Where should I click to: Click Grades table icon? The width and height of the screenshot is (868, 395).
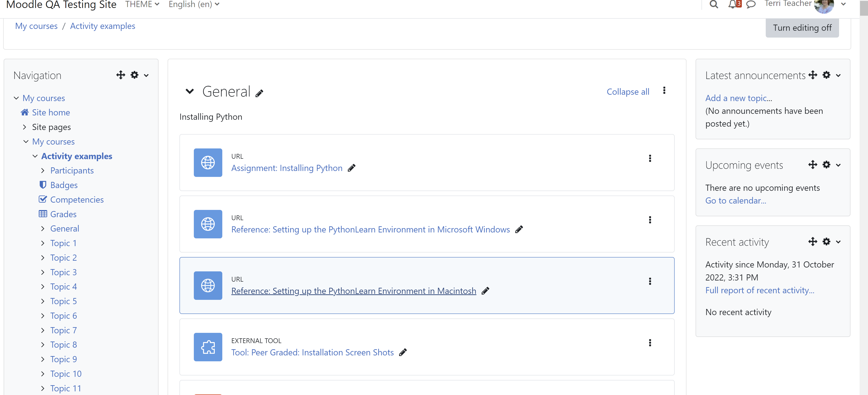pyautogui.click(x=43, y=214)
